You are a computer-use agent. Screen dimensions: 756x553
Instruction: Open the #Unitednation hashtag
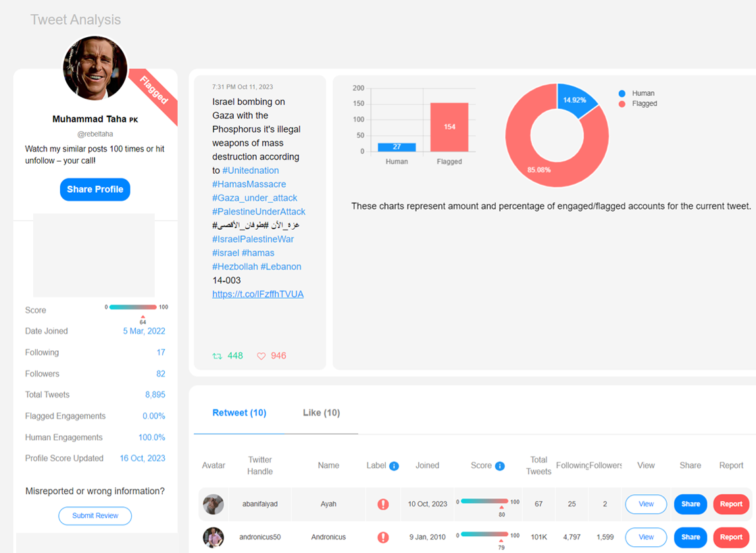click(250, 170)
